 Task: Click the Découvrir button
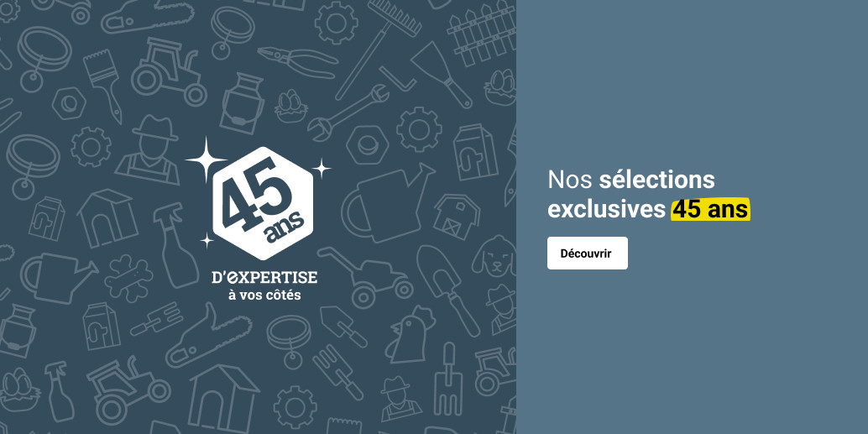pyautogui.click(x=588, y=253)
